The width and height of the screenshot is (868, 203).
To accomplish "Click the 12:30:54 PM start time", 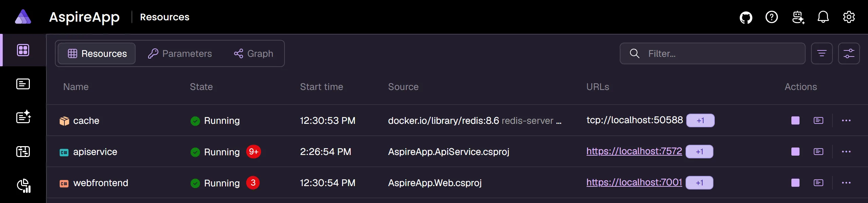I will click(328, 183).
